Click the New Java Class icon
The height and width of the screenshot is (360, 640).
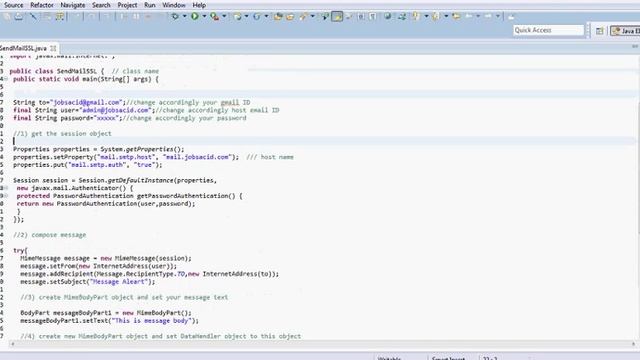pyautogui.click(x=257, y=16)
